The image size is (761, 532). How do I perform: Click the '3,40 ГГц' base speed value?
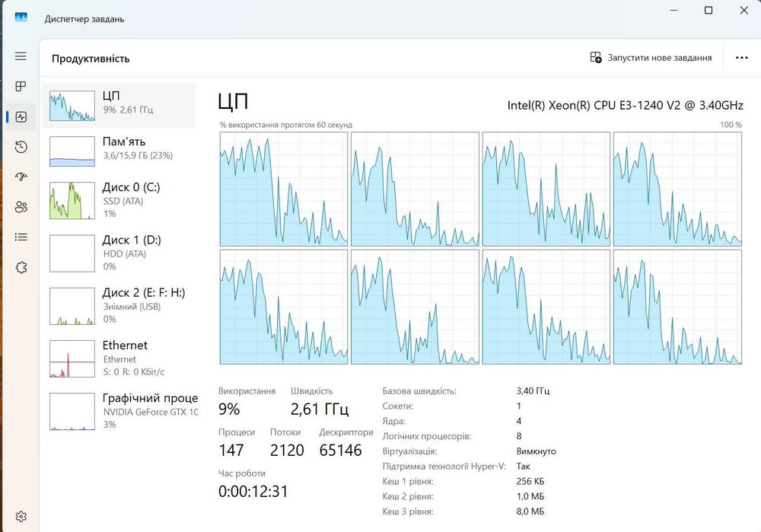point(533,390)
